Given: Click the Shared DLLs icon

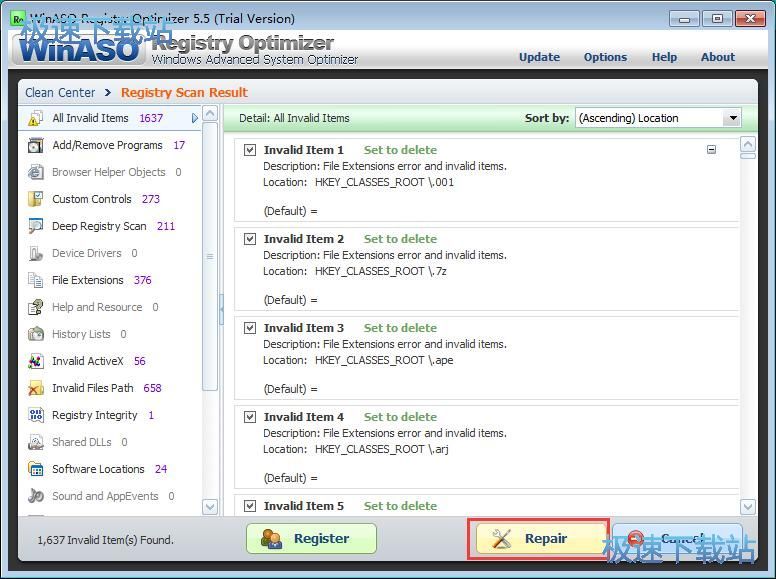Looking at the screenshot, I should (x=36, y=442).
